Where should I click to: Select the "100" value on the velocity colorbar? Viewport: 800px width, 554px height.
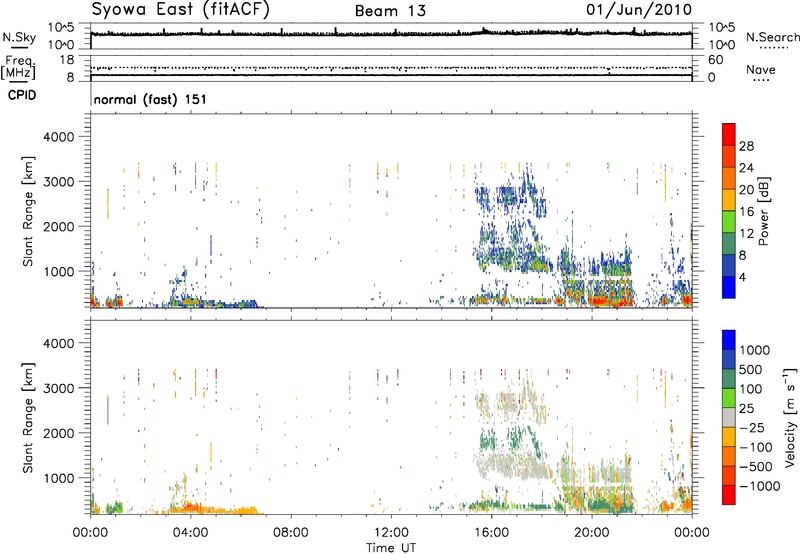(753, 389)
